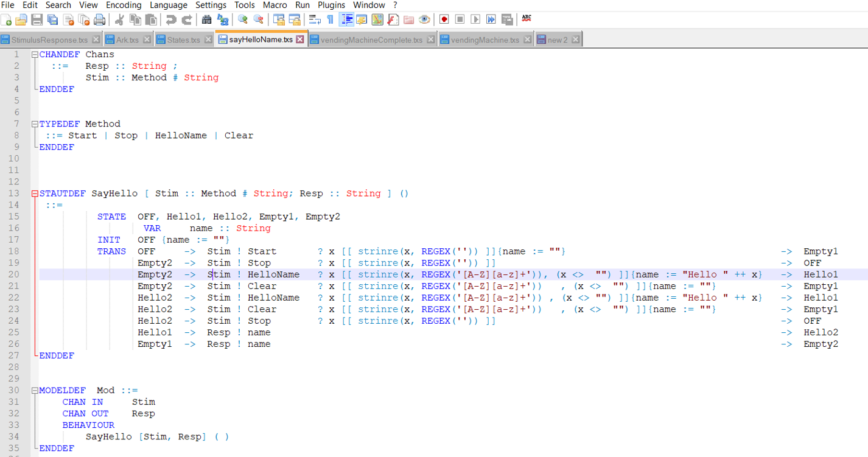Click 'CHAN OUT' text on line 32
This screenshot has width=868, height=457.
[x=85, y=414]
